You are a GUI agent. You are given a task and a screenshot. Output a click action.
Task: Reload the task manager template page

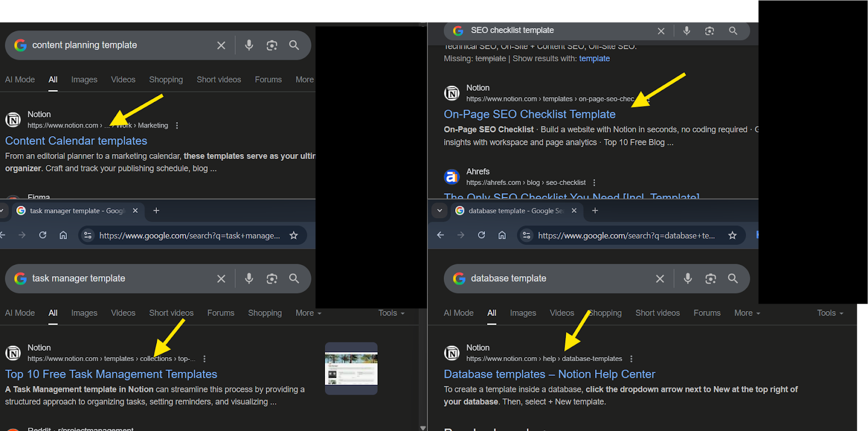(43, 235)
